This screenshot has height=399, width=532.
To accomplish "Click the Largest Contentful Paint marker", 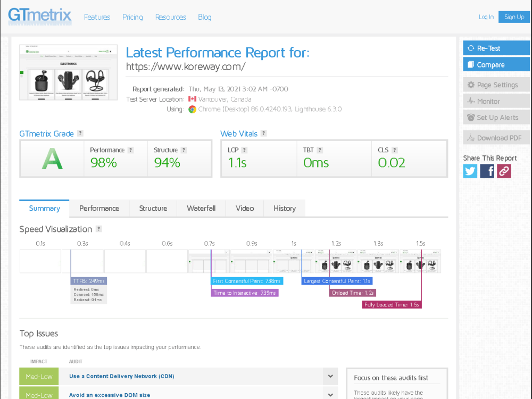I will (337, 281).
